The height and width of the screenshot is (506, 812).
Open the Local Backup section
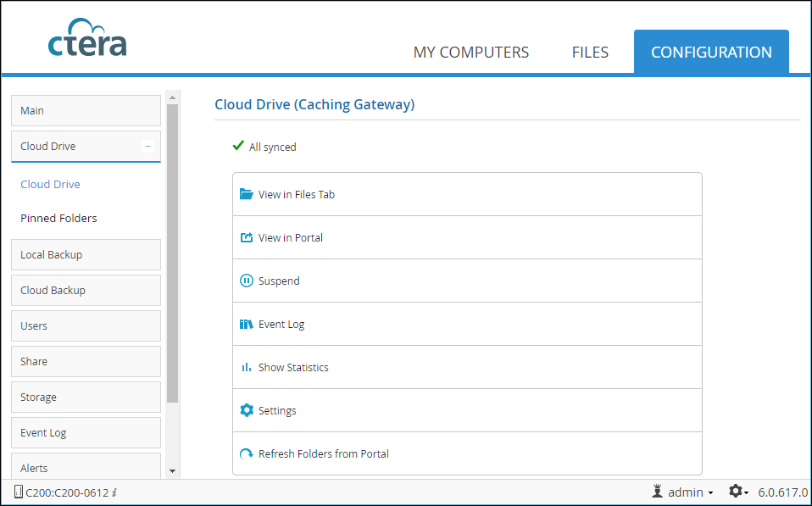point(86,255)
